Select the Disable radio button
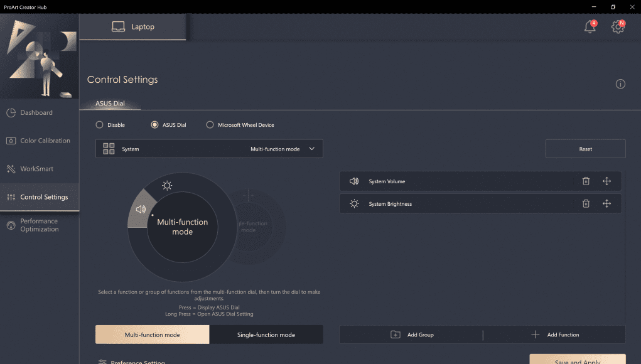641x364 pixels. click(x=99, y=125)
